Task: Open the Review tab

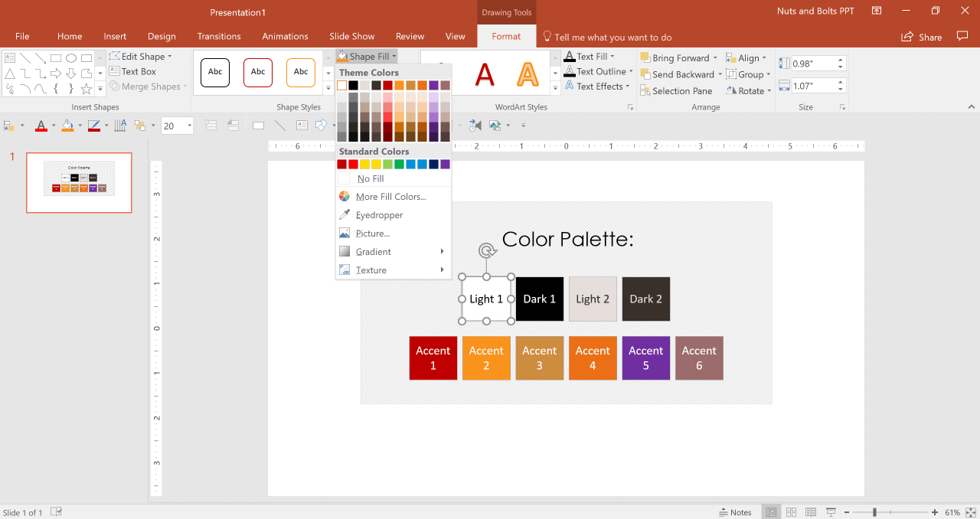Action: pyautogui.click(x=410, y=36)
